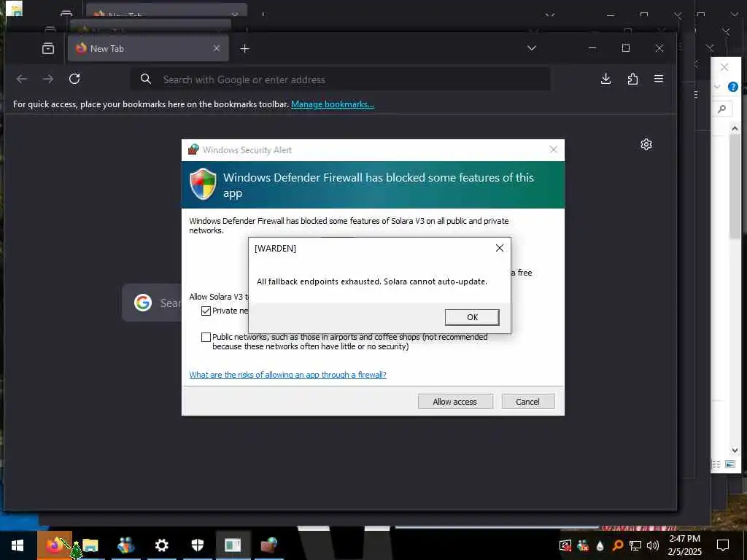
Task: Open Settings gear in taskbar
Action: [x=162, y=545]
